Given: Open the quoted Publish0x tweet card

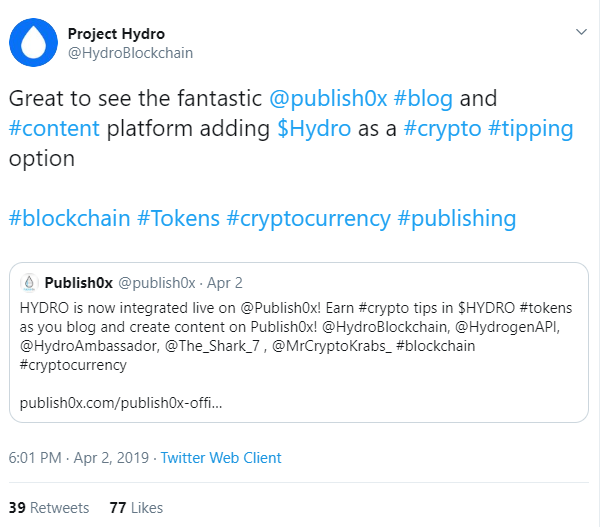Looking at the screenshot, I should 299,343.
